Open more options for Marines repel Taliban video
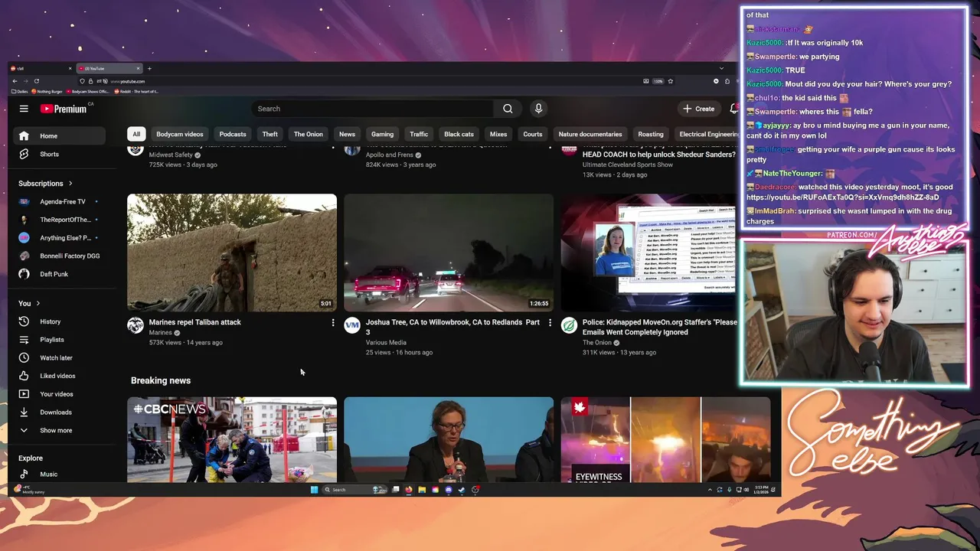The width and height of the screenshot is (980, 551). point(332,323)
